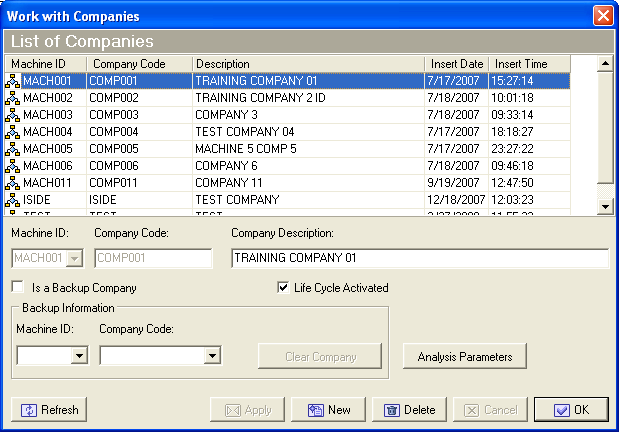Expand the Backup Company Code dropdown

pyautogui.click(x=211, y=355)
